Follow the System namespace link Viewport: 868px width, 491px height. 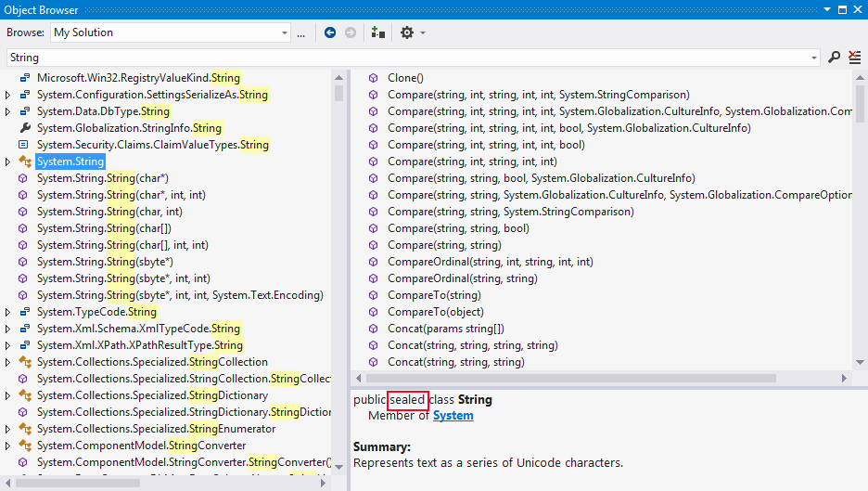[453, 416]
